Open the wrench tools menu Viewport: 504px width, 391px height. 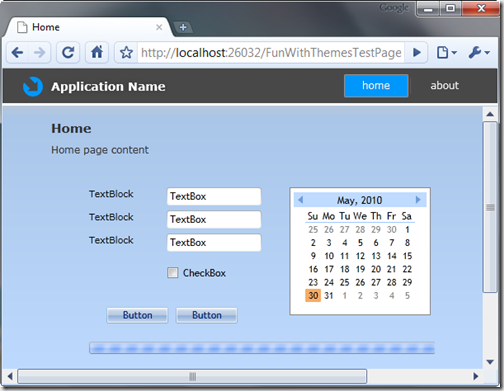click(479, 52)
